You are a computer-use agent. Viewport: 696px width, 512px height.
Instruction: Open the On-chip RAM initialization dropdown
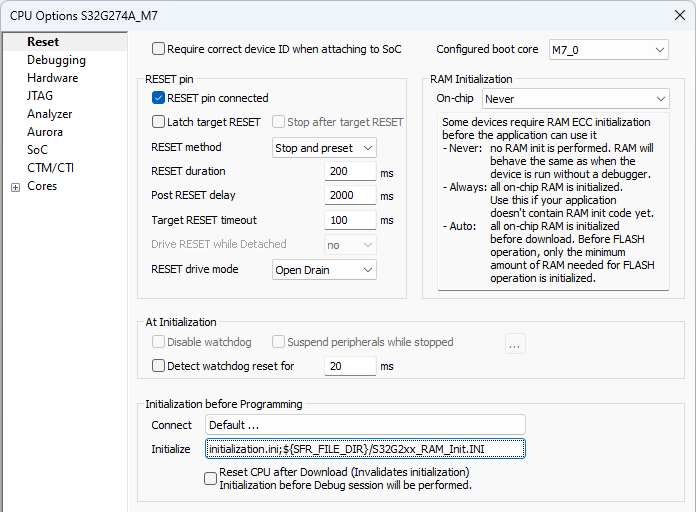tap(575, 99)
